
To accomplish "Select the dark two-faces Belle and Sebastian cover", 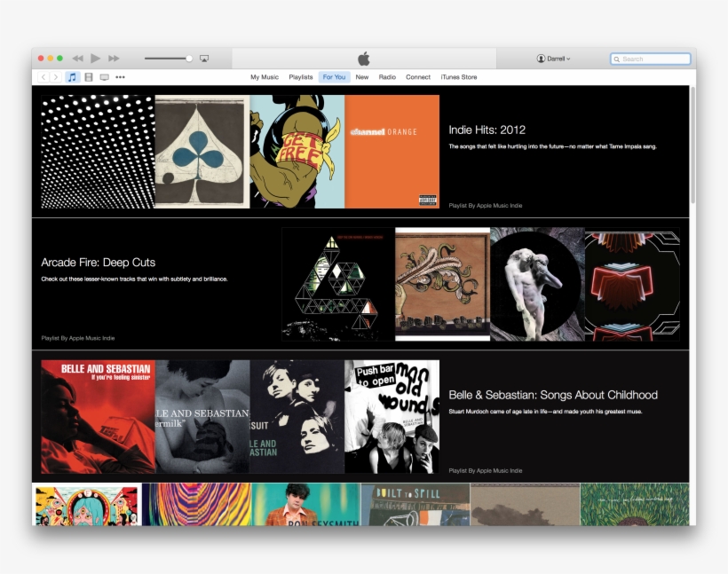I will (x=297, y=417).
